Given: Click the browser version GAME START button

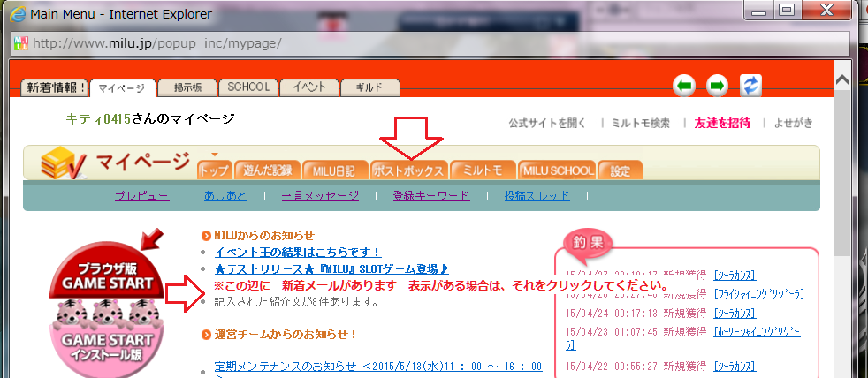Looking at the screenshot, I should pyautogui.click(x=107, y=276).
